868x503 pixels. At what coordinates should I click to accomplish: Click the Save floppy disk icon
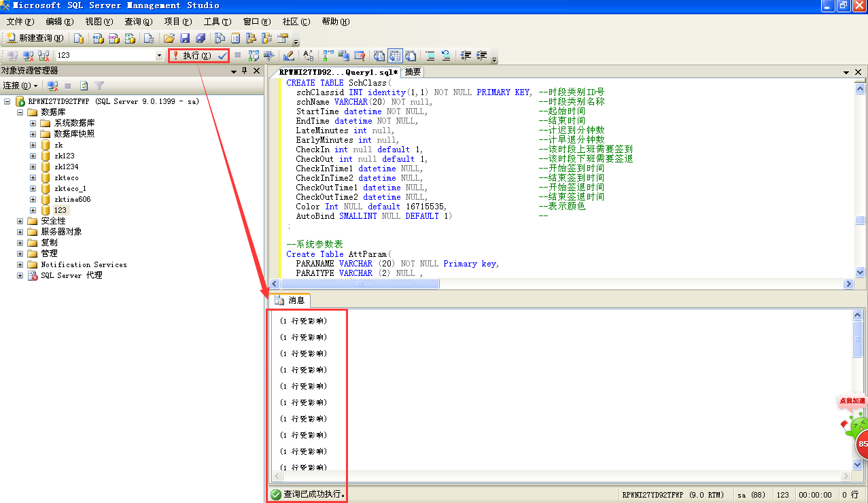coord(185,38)
